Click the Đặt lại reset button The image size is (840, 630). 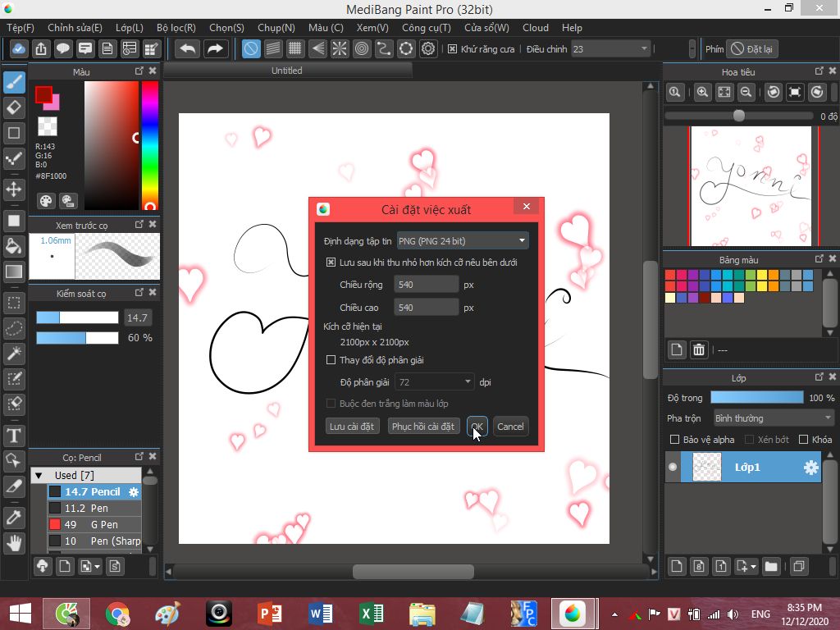[x=753, y=48]
